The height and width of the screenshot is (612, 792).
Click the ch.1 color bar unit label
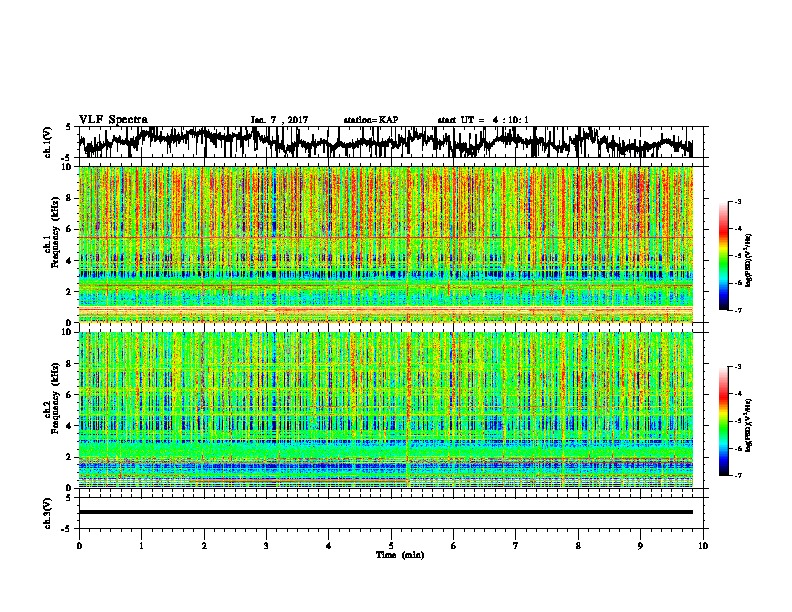749,260
